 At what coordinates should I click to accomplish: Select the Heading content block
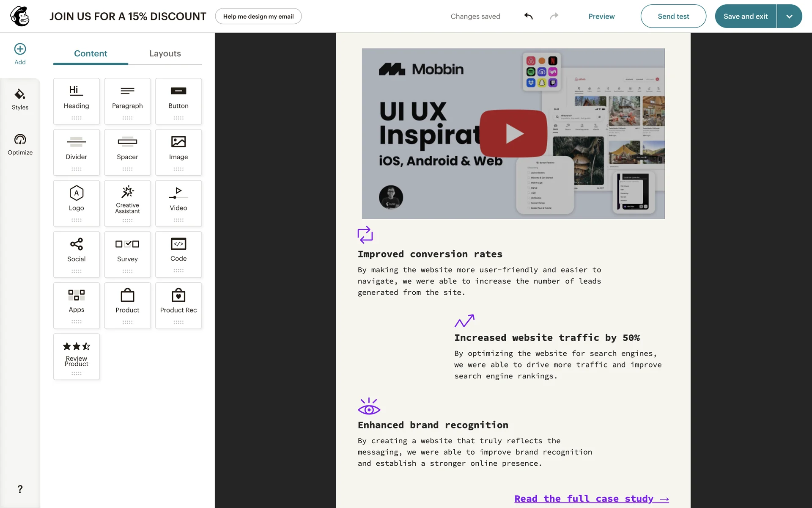click(x=77, y=101)
